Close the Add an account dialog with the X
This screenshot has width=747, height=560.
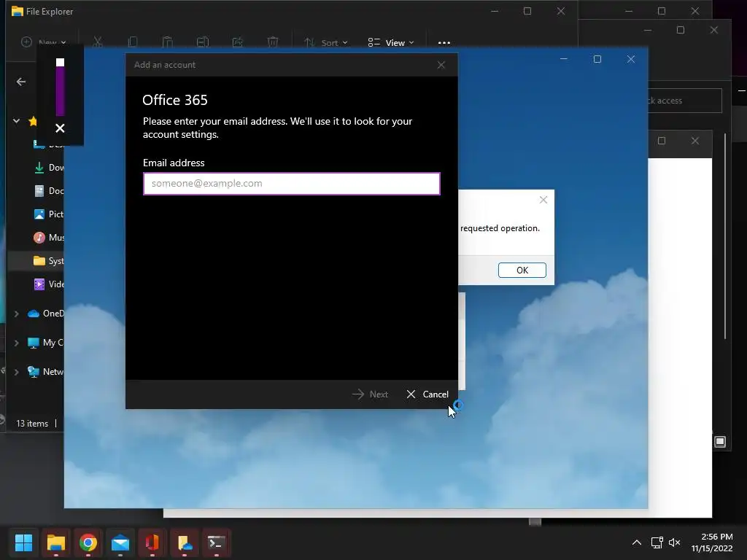coord(441,65)
